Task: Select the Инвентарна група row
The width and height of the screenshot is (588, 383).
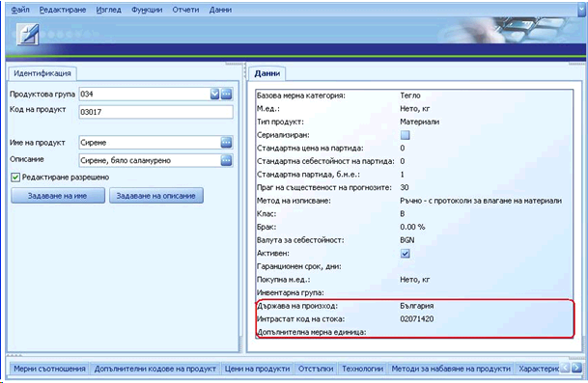Action: pyautogui.click(x=414, y=292)
